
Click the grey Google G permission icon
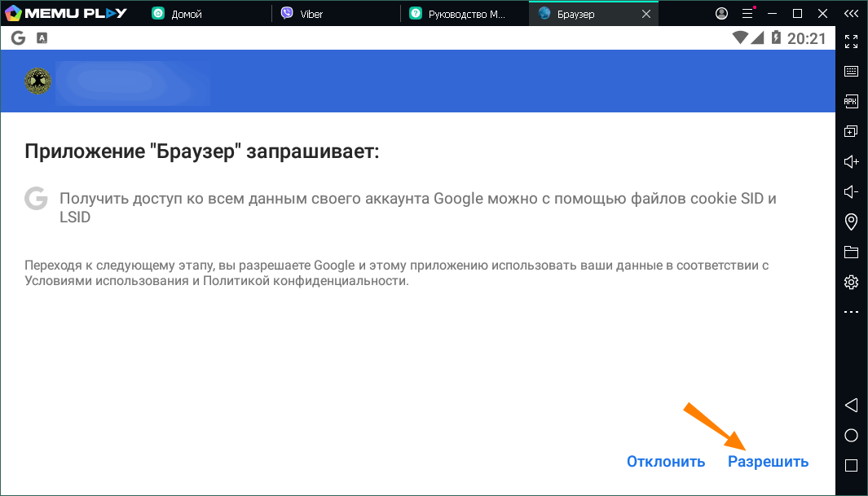click(x=36, y=198)
